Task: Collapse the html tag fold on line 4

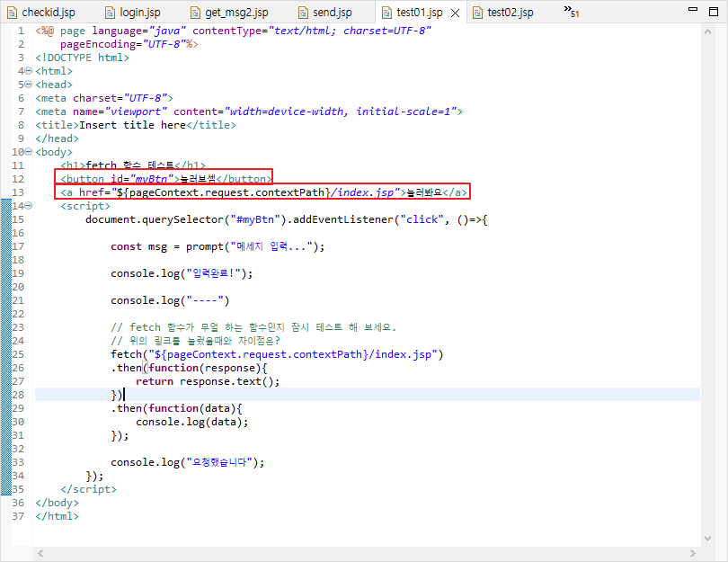Action: (29, 71)
